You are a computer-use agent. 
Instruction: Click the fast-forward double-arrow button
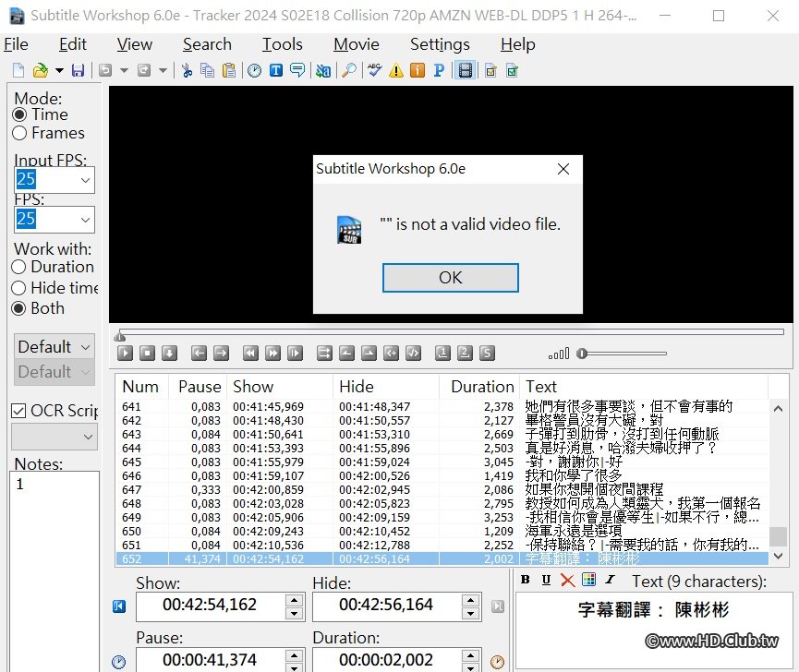[272, 353]
